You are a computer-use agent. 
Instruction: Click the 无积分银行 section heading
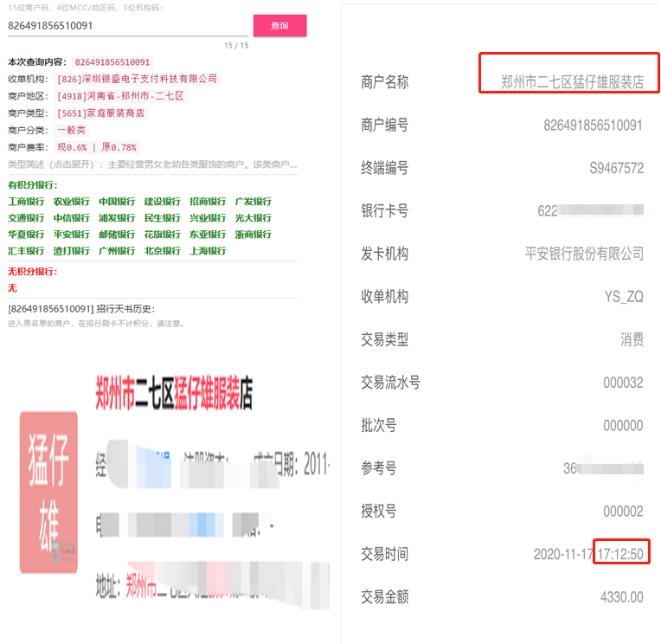(33, 272)
